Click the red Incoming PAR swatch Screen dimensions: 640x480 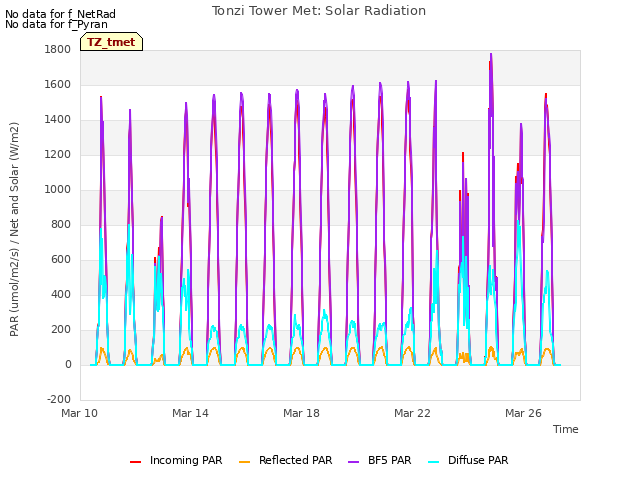coord(136,462)
